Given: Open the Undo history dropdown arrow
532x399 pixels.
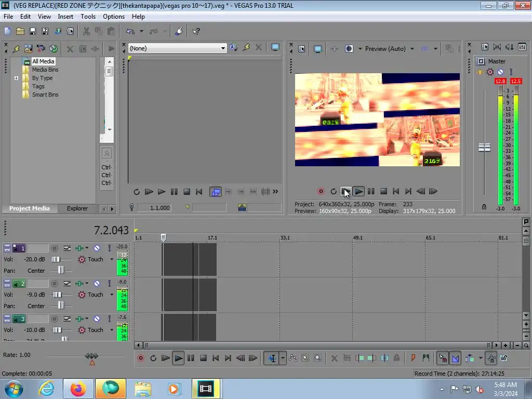Looking at the screenshot, I should coord(141,31).
